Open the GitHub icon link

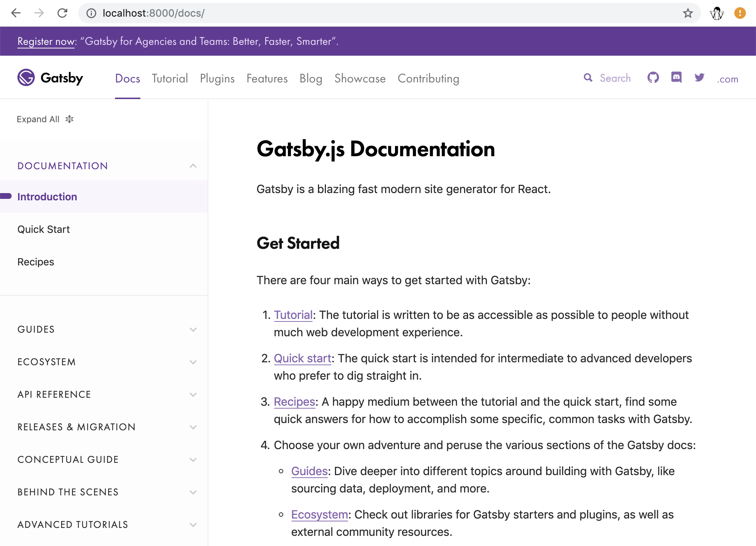coord(653,78)
